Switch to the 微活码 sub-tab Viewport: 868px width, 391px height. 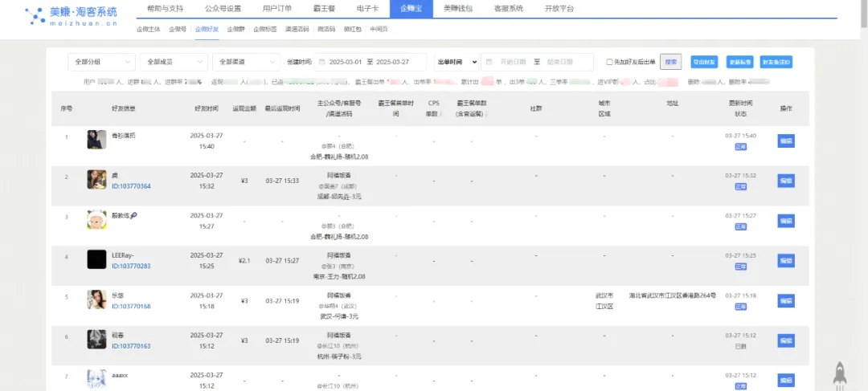[326, 30]
